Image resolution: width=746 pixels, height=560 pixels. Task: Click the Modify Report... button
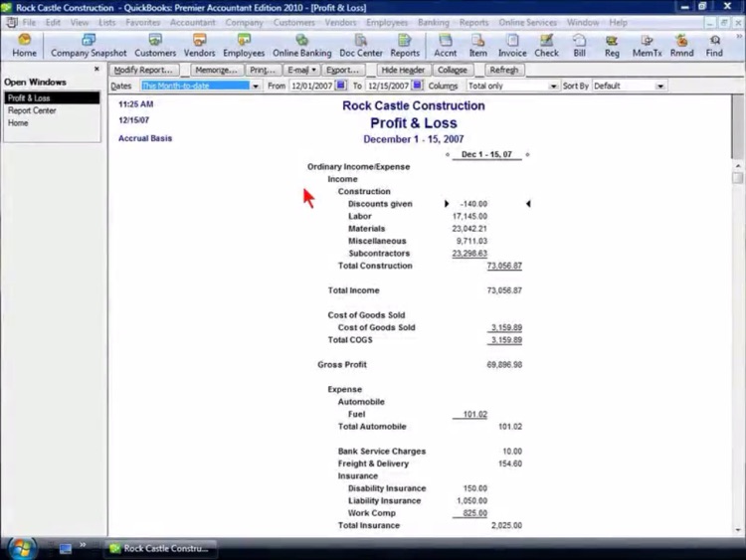[144, 70]
